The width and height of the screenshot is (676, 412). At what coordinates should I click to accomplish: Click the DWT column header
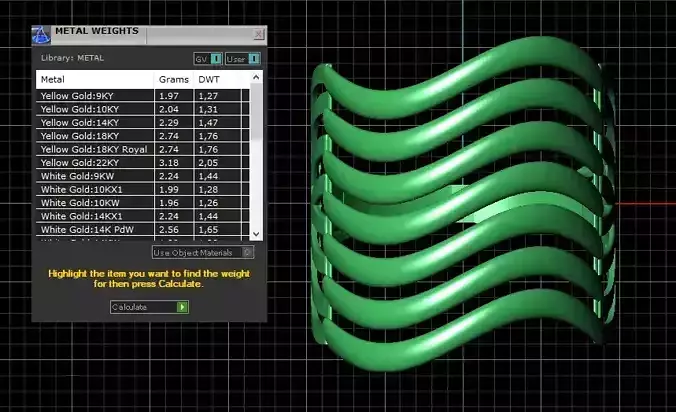pos(222,80)
